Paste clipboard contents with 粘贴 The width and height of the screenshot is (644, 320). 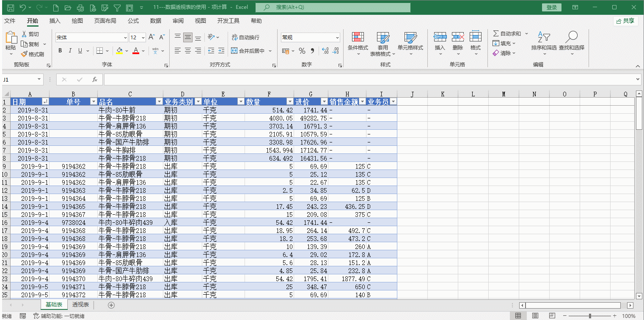(11, 42)
